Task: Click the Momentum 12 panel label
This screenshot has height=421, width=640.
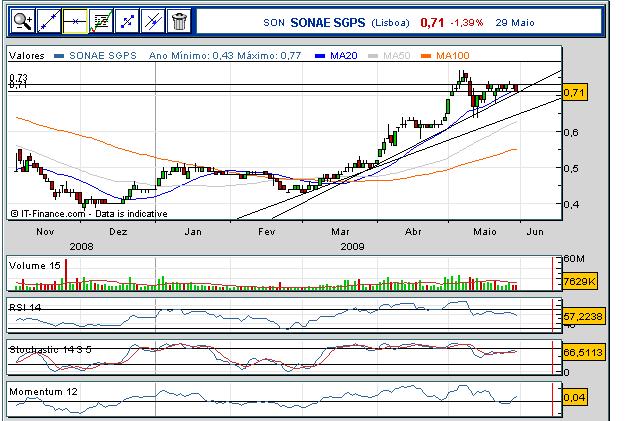Action: [x=43, y=392]
